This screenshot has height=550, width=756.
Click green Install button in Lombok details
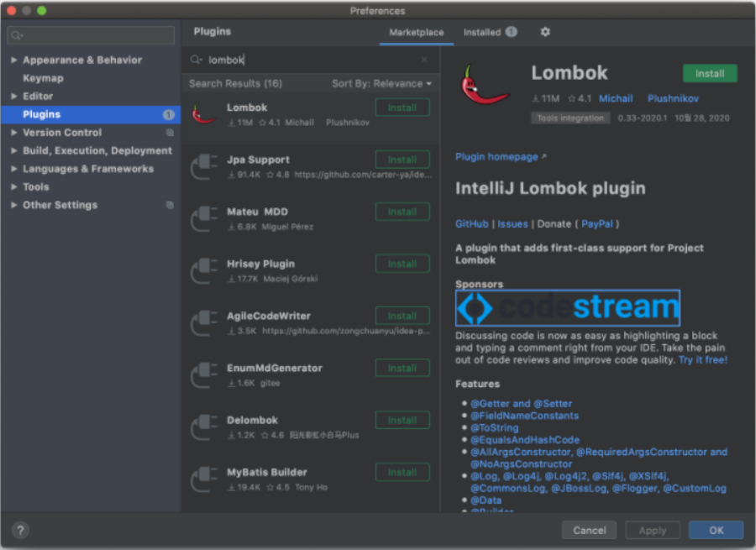(x=710, y=73)
